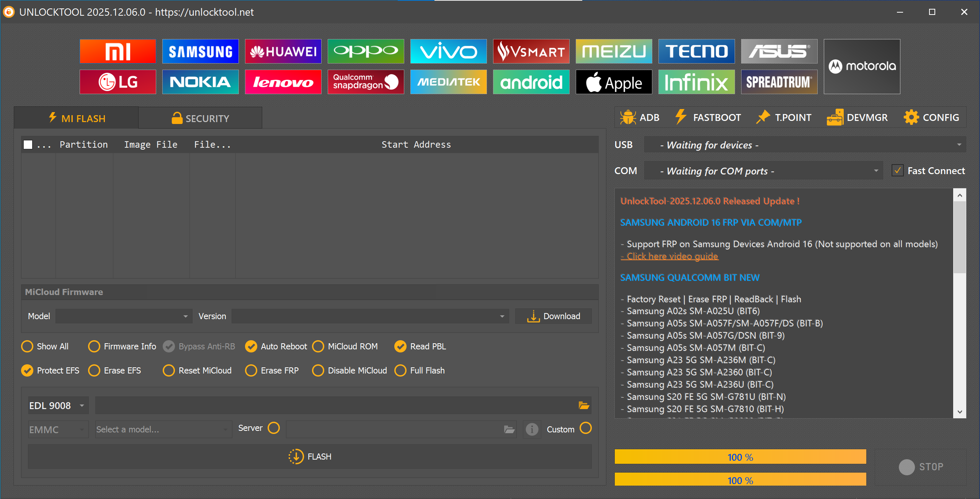Open the Apple brand section
The image size is (980, 499).
614,82
